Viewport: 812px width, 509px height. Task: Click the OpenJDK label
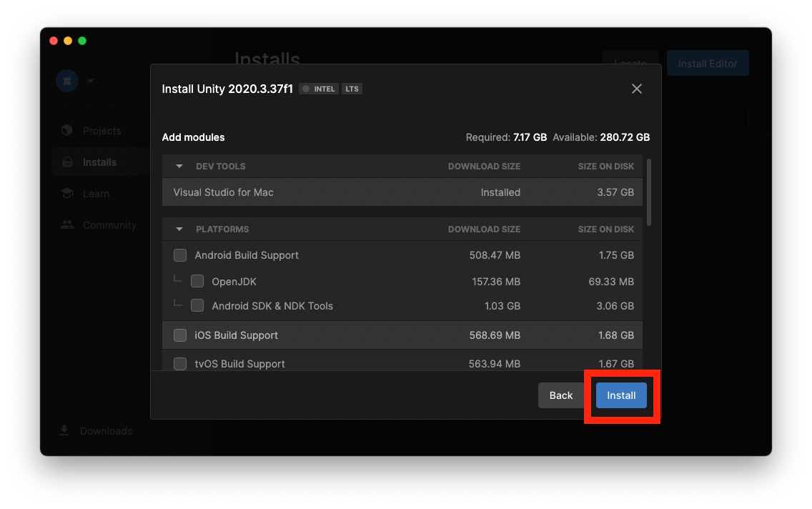pos(234,282)
